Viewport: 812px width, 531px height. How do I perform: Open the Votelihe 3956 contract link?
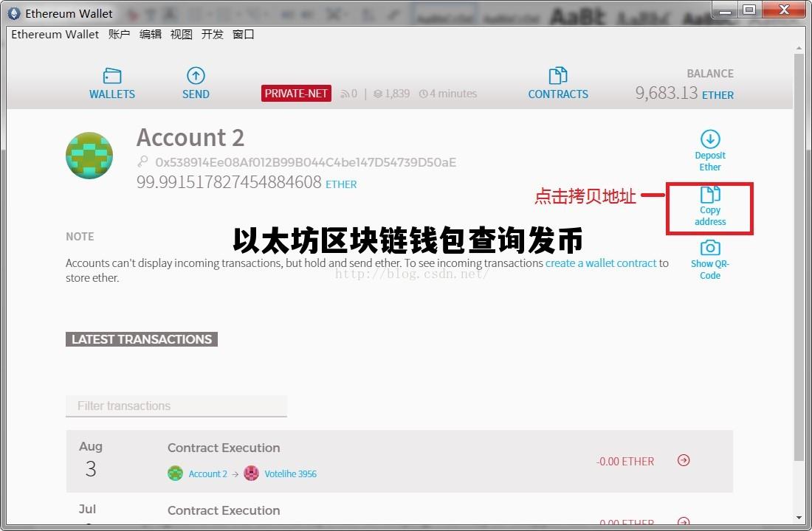[290, 473]
